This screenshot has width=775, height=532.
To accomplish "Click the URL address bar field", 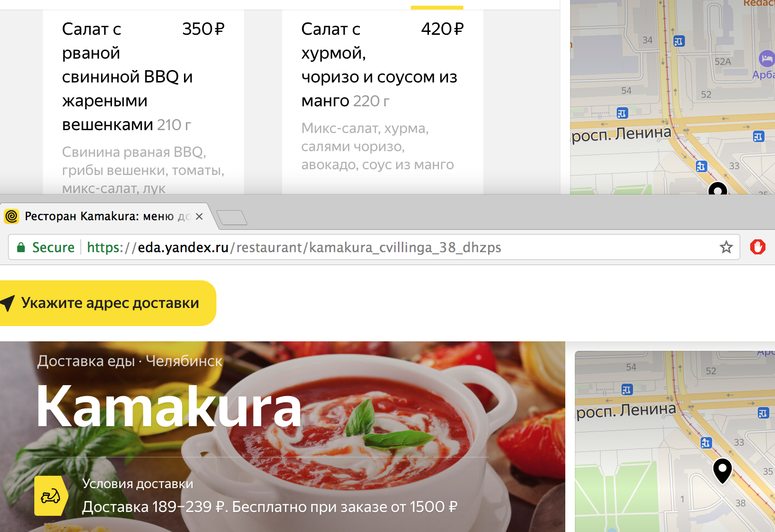I will (374, 247).
